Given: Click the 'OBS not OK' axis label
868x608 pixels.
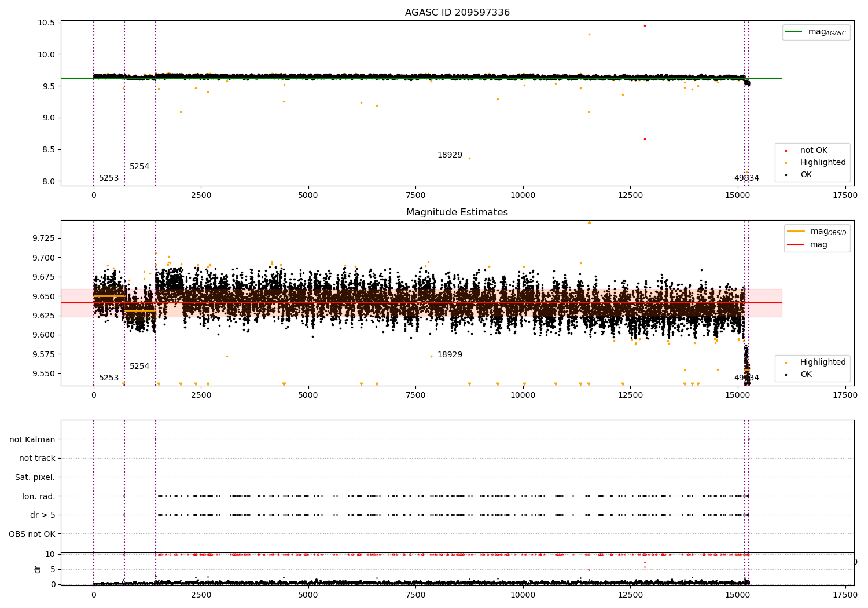Looking at the screenshot, I should click(x=32, y=534).
